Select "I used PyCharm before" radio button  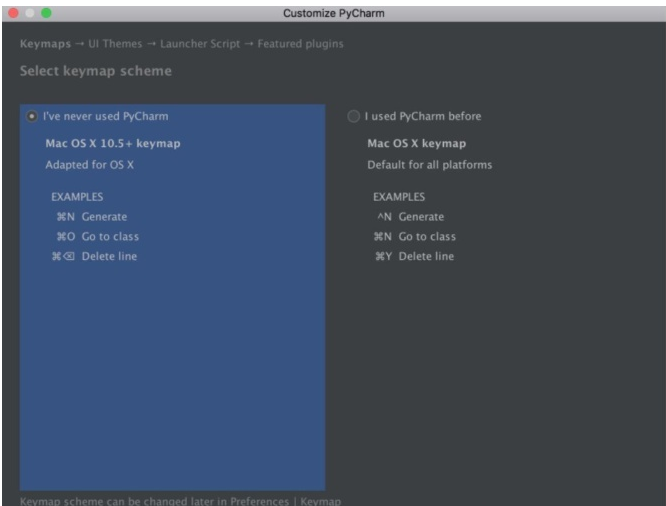pos(353,116)
